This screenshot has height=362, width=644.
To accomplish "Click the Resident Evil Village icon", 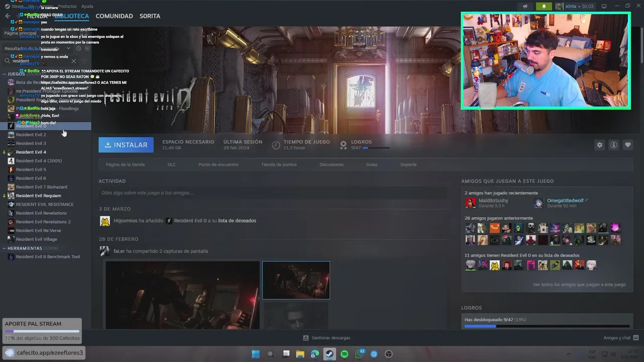I will pyautogui.click(x=11, y=239).
